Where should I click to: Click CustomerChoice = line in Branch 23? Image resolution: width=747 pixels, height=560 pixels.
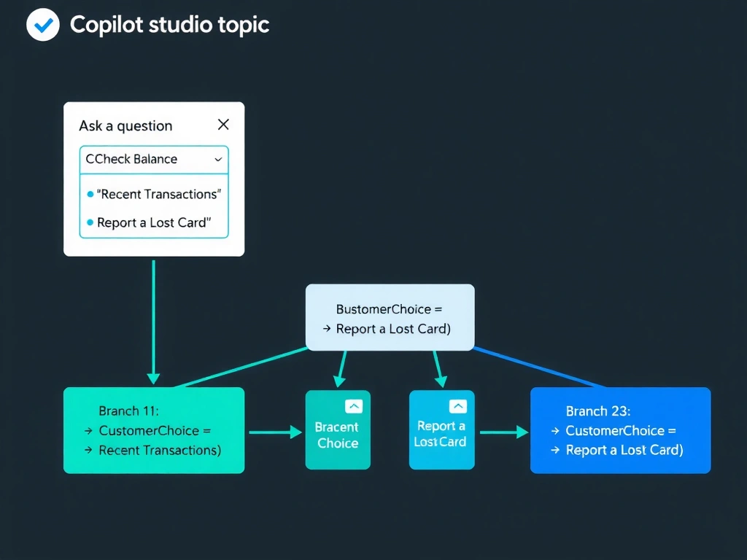tap(621, 430)
